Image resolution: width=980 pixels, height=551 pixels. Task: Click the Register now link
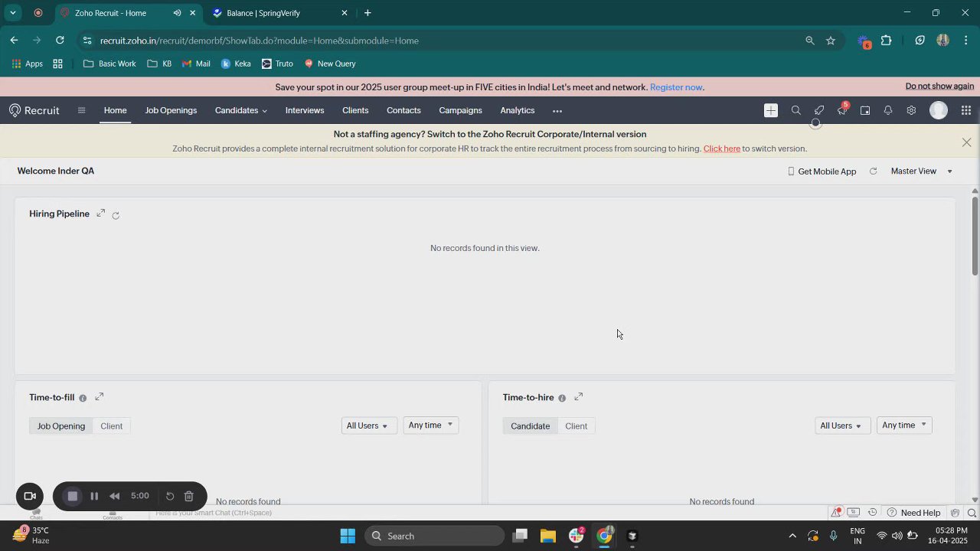[676, 87]
